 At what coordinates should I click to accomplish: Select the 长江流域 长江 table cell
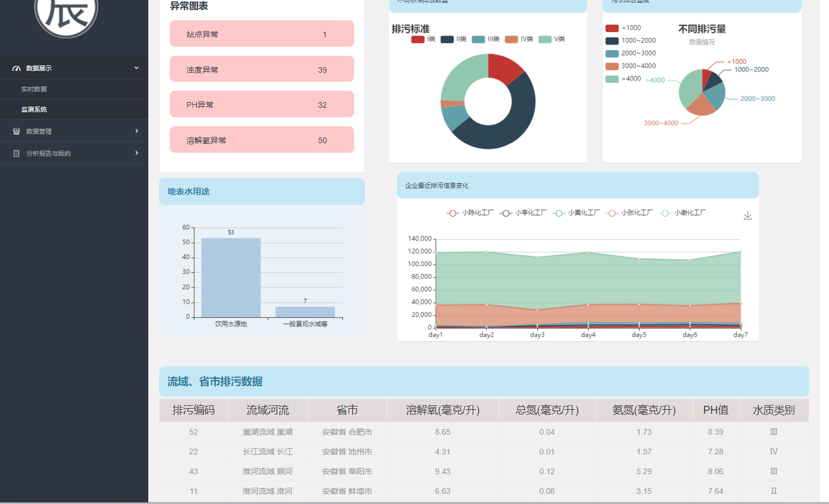coord(268,452)
